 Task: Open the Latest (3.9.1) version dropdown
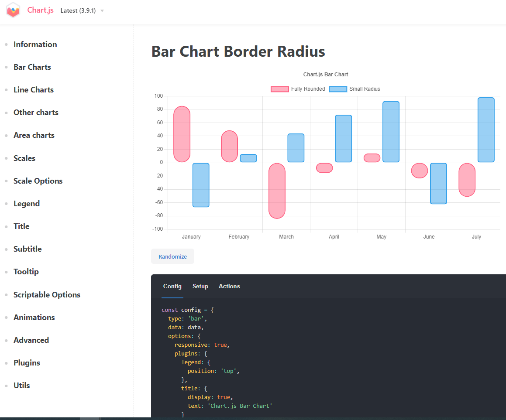pyautogui.click(x=82, y=10)
